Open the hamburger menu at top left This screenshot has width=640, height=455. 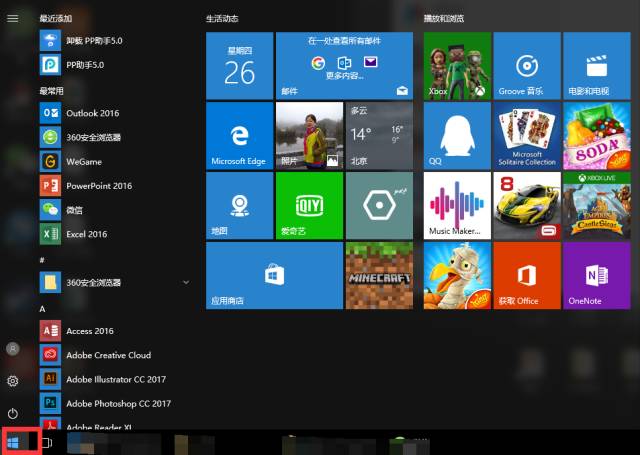pos(13,18)
